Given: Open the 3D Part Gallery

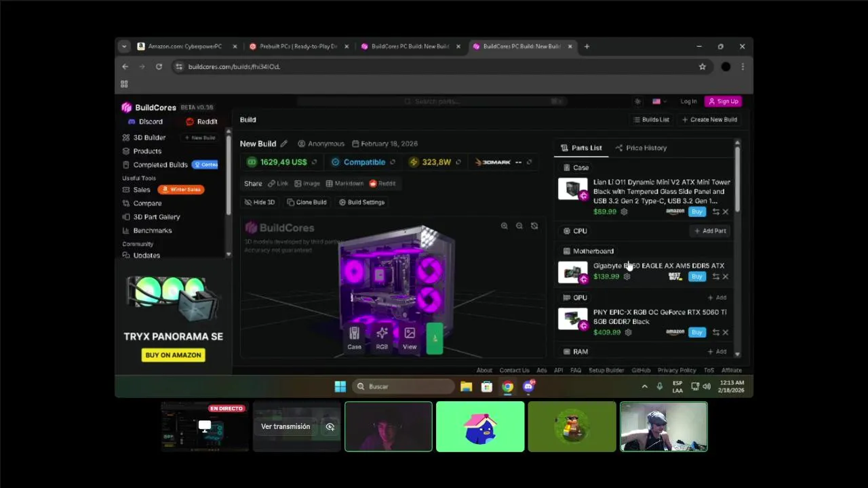Looking at the screenshot, I should point(151,217).
